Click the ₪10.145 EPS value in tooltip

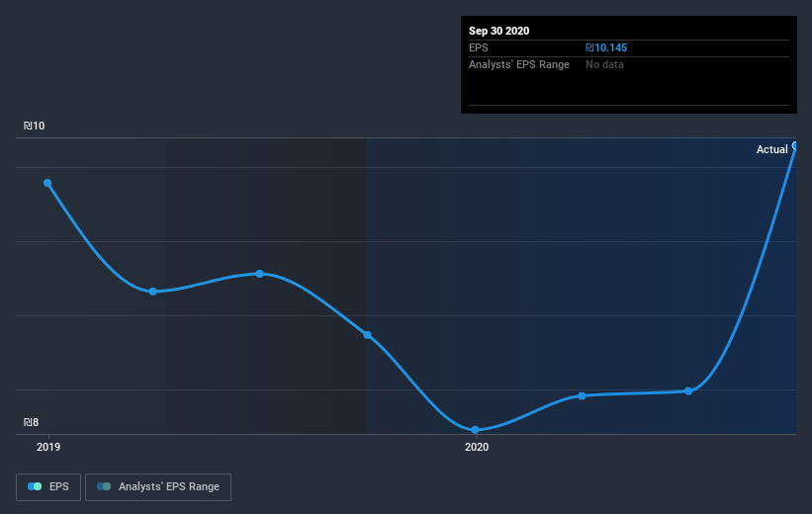(606, 47)
